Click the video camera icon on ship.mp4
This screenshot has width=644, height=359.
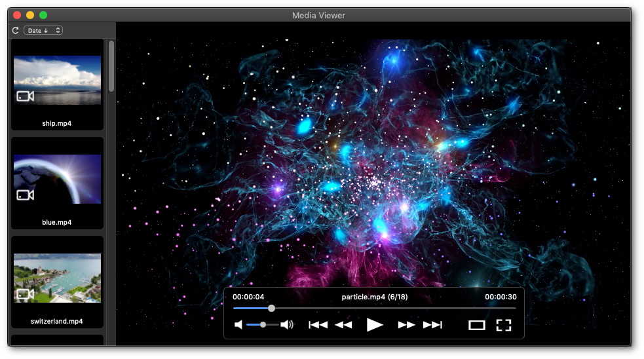point(25,96)
